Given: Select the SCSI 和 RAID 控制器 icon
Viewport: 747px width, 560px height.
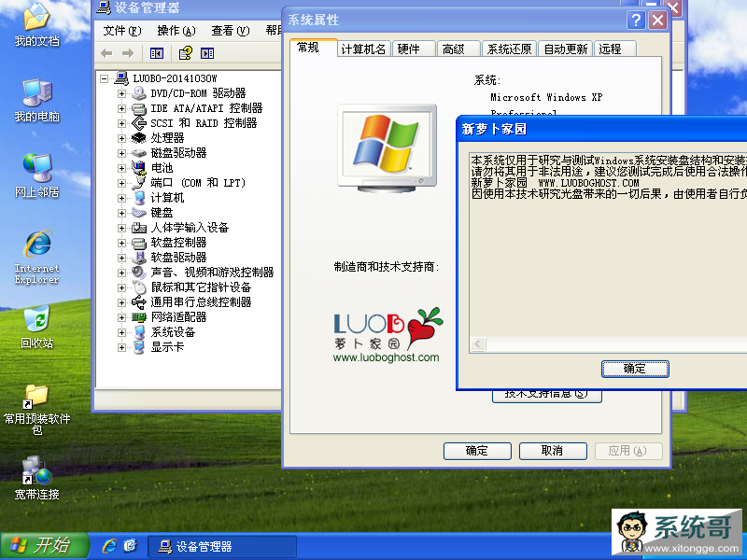Looking at the screenshot, I should pyautogui.click(x=138, y=123).
